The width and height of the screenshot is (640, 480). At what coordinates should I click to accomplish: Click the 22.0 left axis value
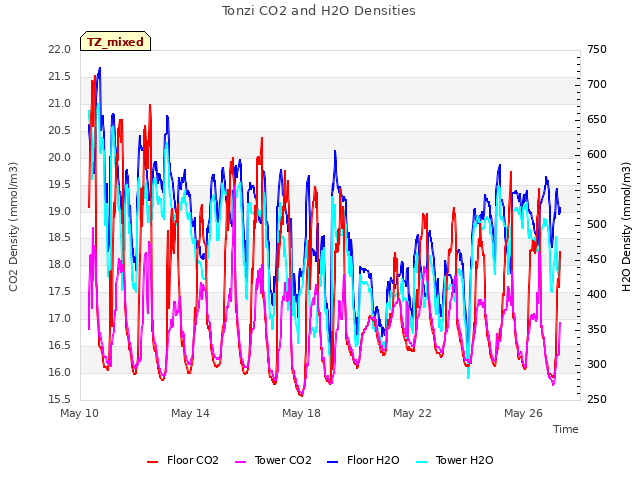click(x=60, y=50)
